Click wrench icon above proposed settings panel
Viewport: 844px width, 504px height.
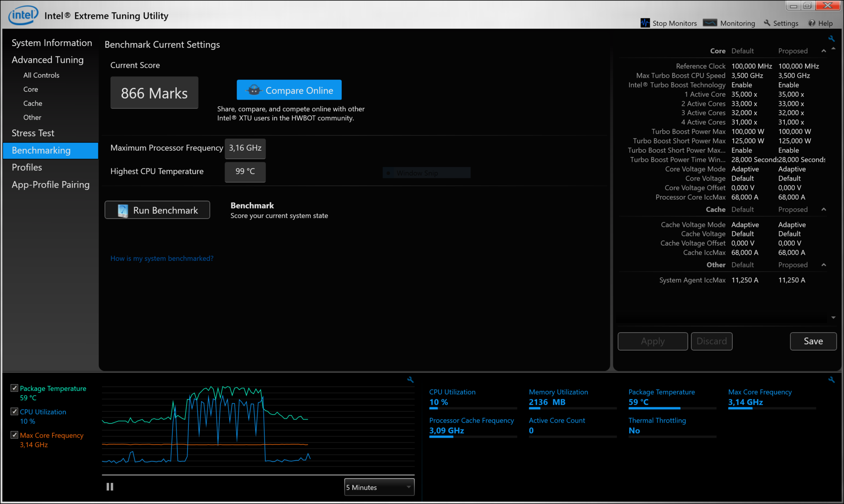coord(831,39)
